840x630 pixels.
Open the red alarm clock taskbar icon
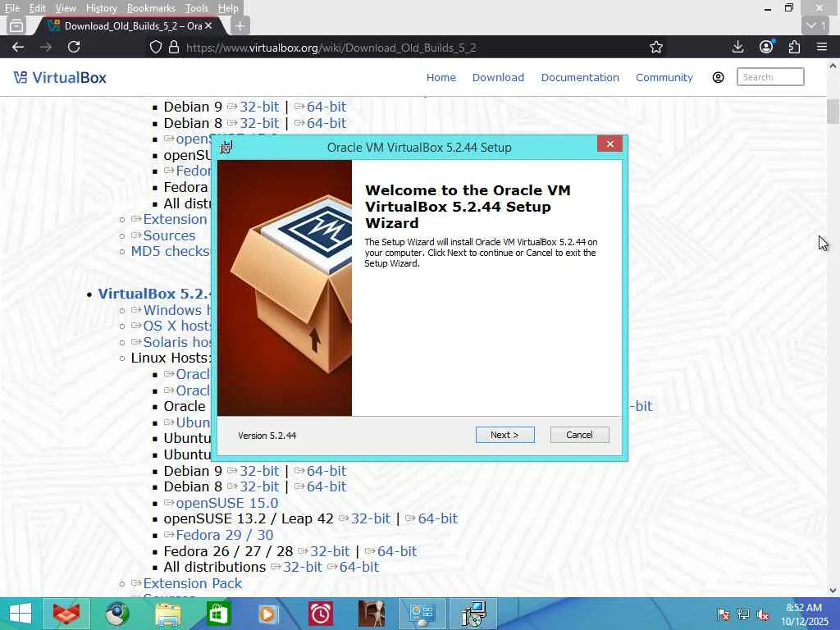click(x=321, y=614)
